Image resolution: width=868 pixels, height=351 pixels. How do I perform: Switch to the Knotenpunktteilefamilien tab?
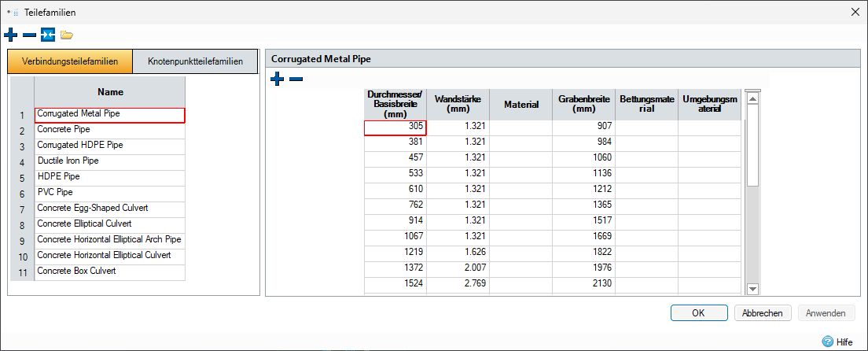pos(196,61)
